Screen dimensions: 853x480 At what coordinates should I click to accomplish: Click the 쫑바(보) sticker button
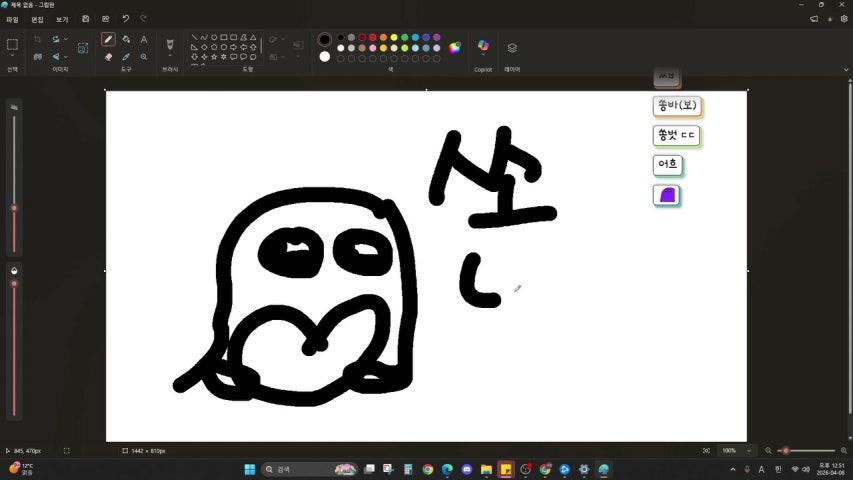[677, 106]
